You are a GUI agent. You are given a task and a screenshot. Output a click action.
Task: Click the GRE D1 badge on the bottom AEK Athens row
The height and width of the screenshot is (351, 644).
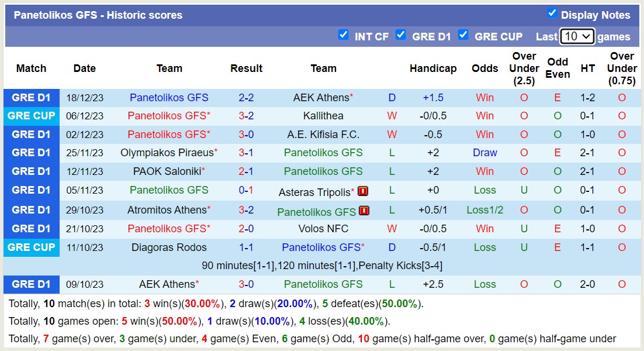coord(32,284)
